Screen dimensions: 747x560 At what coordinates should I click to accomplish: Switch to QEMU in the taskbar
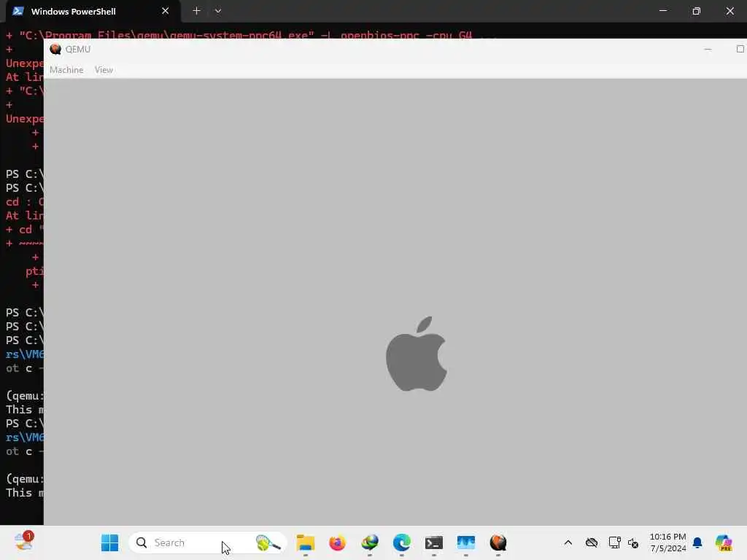(x=498, y=542)
